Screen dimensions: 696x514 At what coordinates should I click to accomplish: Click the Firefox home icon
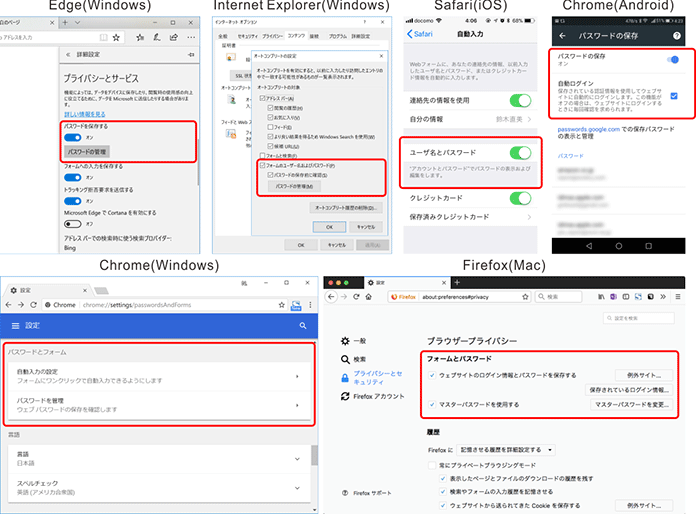point(368,297)
